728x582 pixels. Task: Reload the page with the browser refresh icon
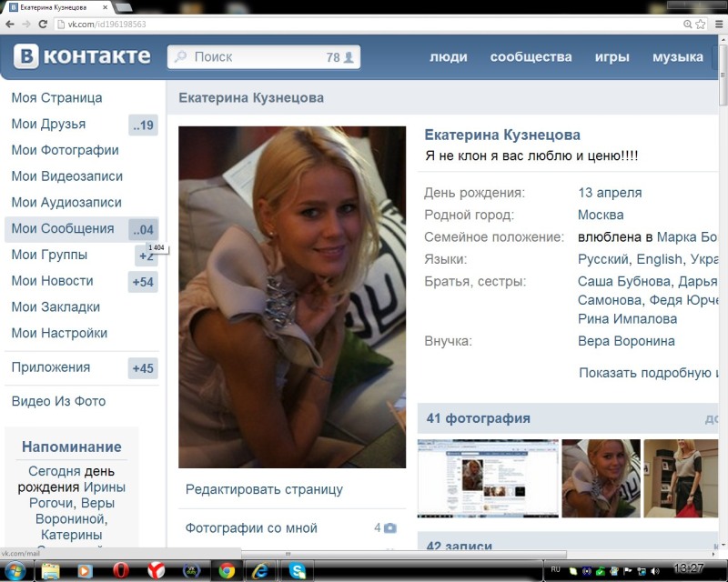pos(43,24)
